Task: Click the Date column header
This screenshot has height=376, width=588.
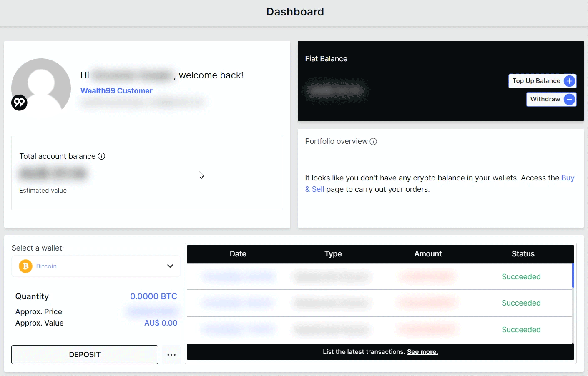Action: pyautogui.click(x=238, y=254)
